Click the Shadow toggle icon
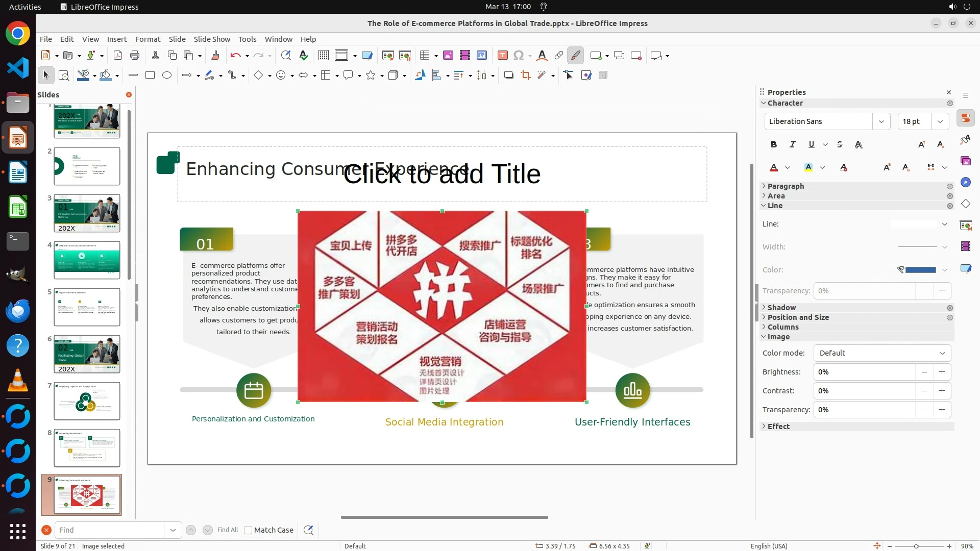 pos(508,76)
